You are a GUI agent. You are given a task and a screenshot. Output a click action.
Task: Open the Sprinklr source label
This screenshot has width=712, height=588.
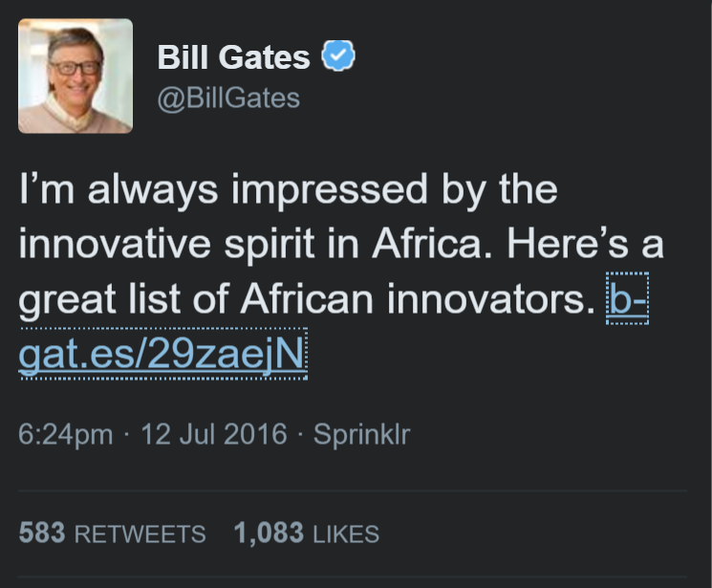tap(362, 434)
